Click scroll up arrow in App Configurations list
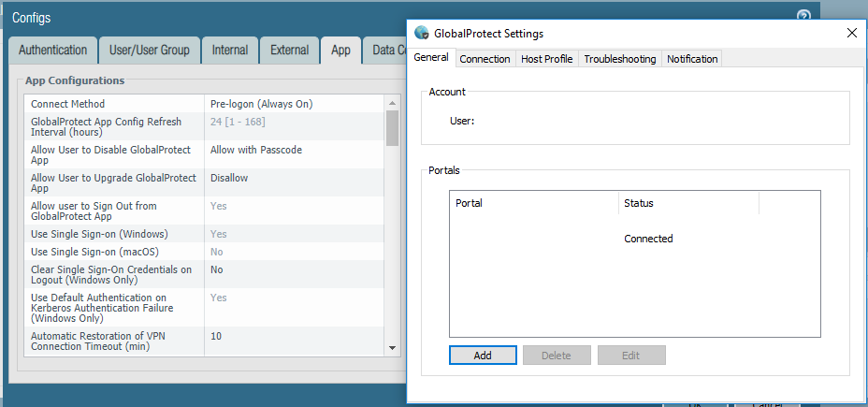 click(393, 103)
